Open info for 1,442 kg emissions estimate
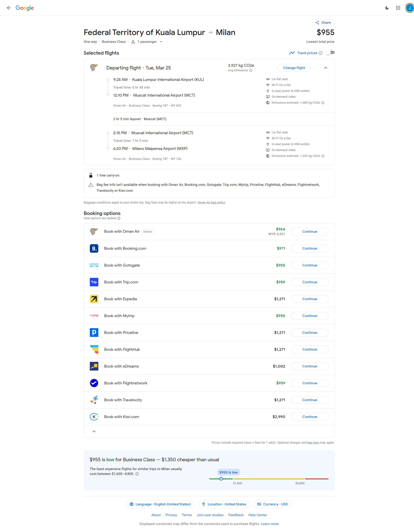 323,156
